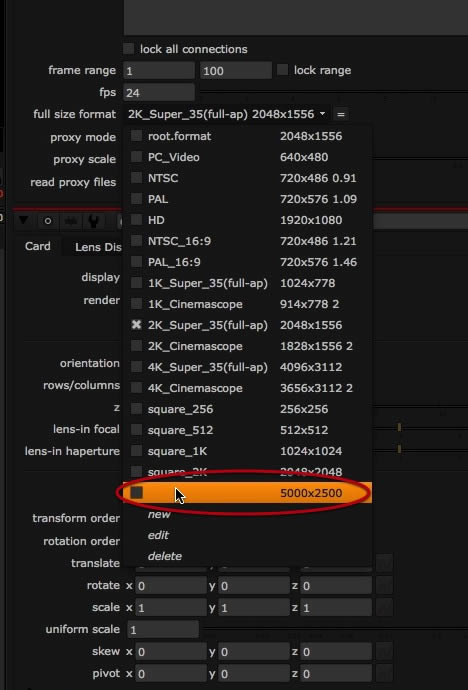Click the '640x480' size value
The width and height of the screenshot is (468, 690).
[304, 157]
